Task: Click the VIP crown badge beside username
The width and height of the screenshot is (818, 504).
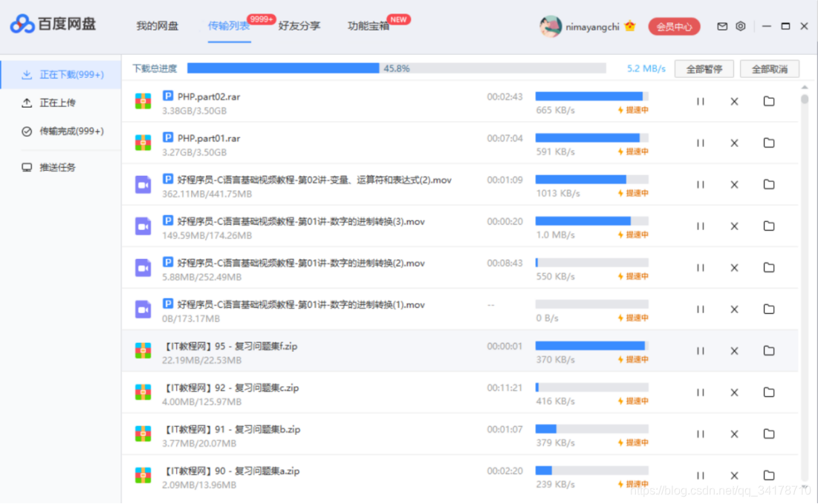Action: 630,25
